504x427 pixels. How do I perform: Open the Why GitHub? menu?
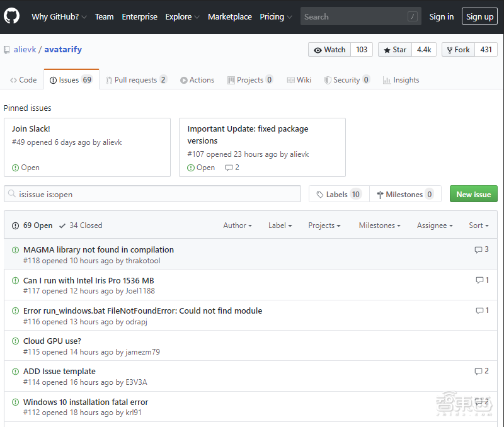(59, 17)
